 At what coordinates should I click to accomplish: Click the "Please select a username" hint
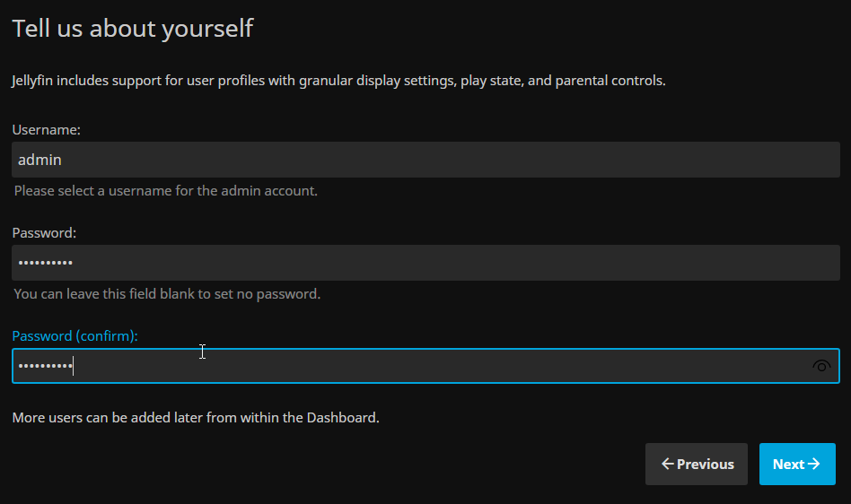(166, 191)
